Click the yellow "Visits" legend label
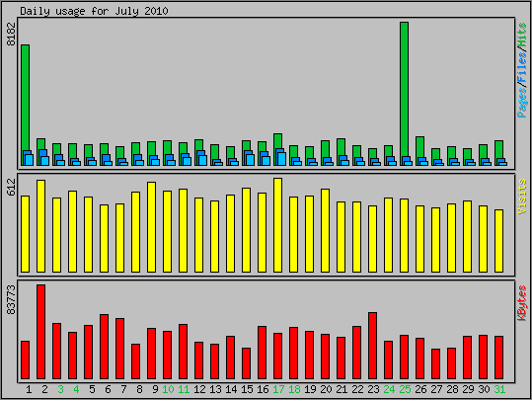The image size is (532, 400). (x=522, y=197)
